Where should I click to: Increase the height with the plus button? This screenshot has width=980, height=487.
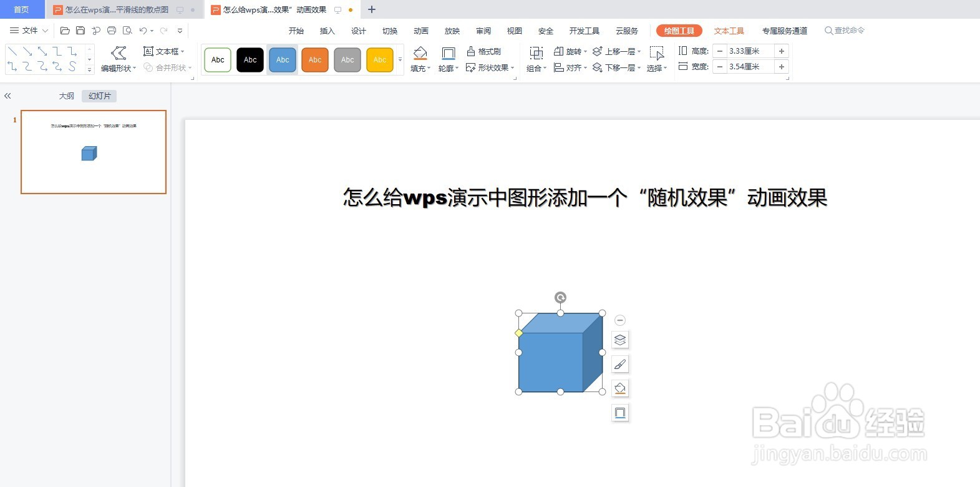click(x=782, y=51)
